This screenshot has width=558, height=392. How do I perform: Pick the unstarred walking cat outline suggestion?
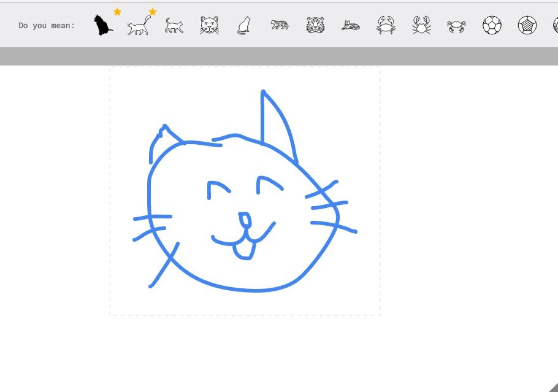coord(174,25)
